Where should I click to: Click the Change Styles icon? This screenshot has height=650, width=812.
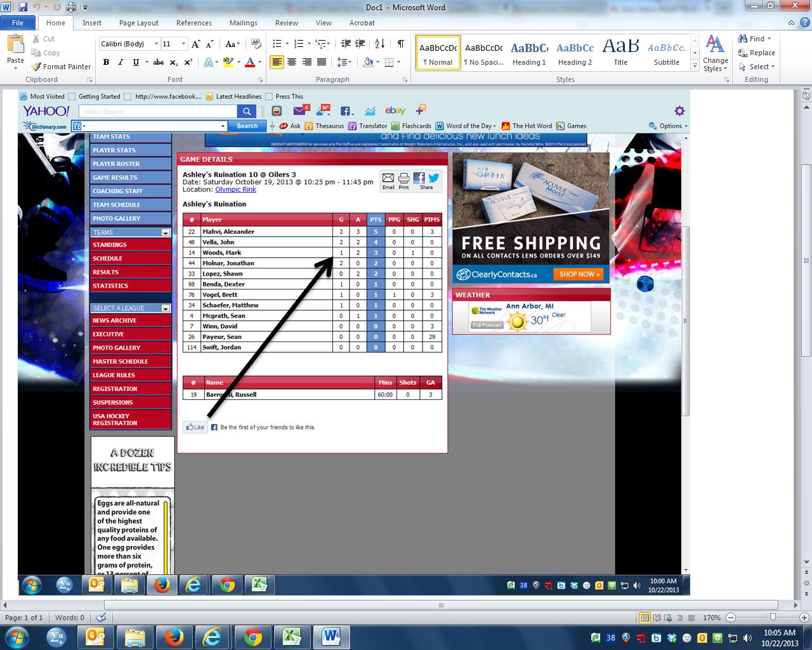click(x=715, y=53)
